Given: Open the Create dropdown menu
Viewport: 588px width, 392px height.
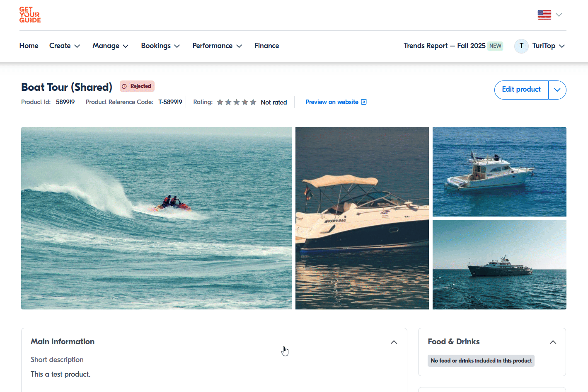Looking at the screenshot, I should click(x=65, y=46).
